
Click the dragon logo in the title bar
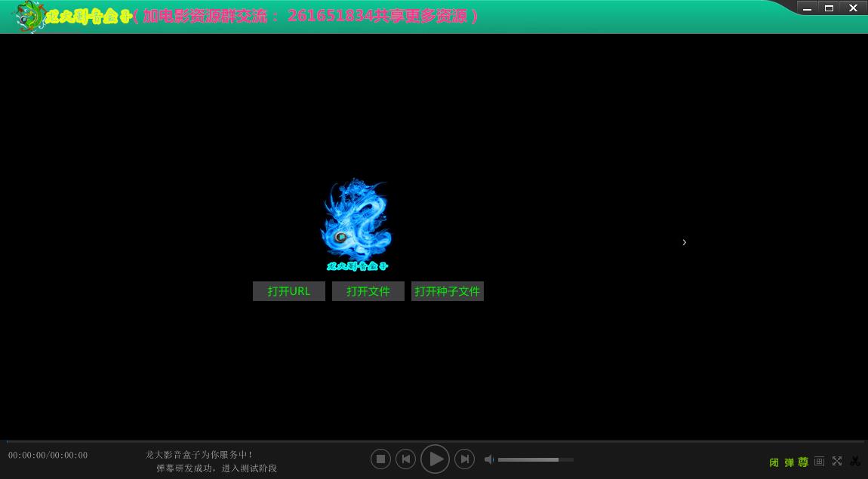coord(30,15)
